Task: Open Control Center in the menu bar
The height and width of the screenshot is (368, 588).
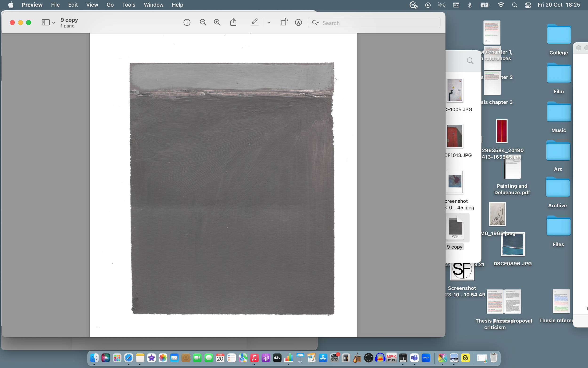Action: [x=528, y=5]
